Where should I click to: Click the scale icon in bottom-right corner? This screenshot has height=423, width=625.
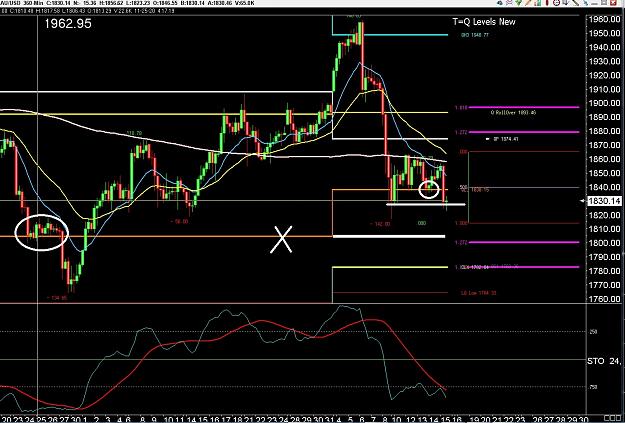tap(611, 419)
